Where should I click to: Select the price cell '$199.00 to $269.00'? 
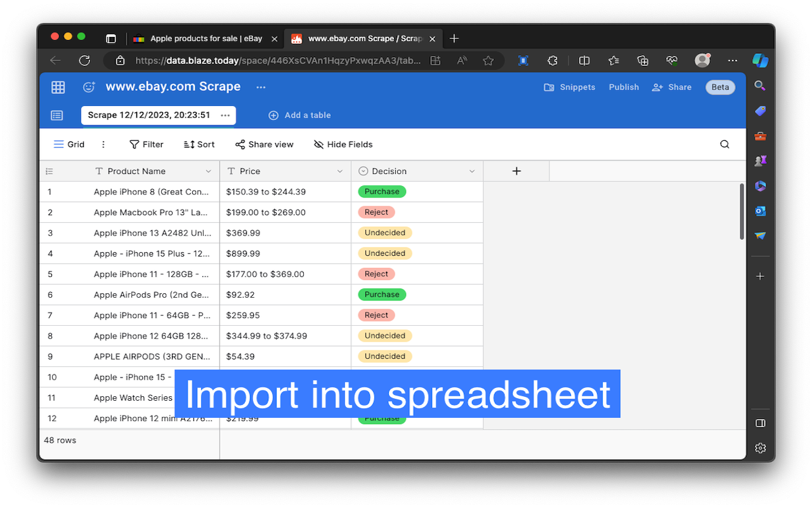click(x=285, y=212)
